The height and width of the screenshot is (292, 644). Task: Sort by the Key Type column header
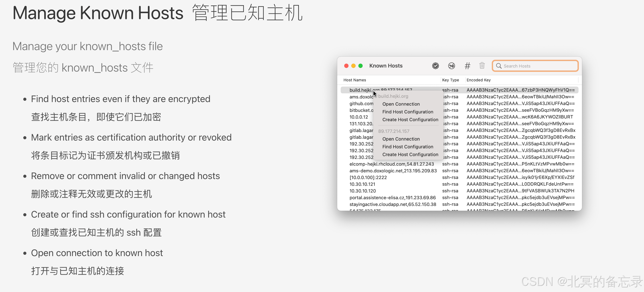coord(451,80)
